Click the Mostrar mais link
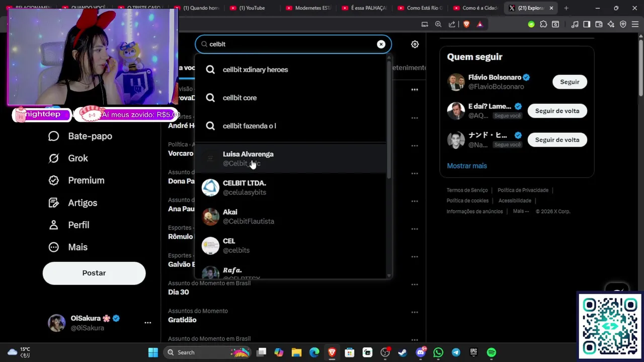The image size is (644, 362). click(467, 166)
